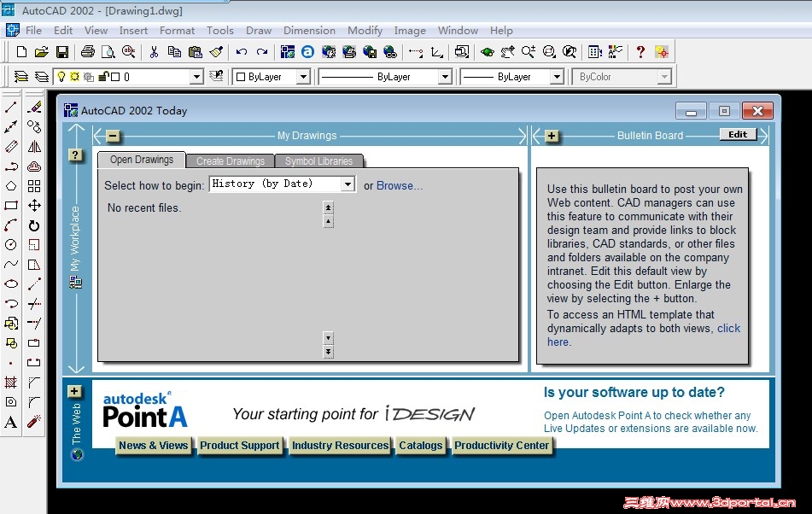Open News & Views button

(154, 445)
